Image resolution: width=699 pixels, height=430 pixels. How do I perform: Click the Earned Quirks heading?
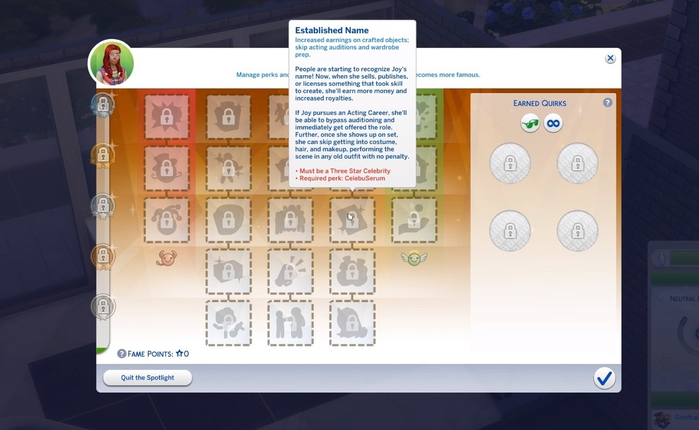click(x=539, y=103)
